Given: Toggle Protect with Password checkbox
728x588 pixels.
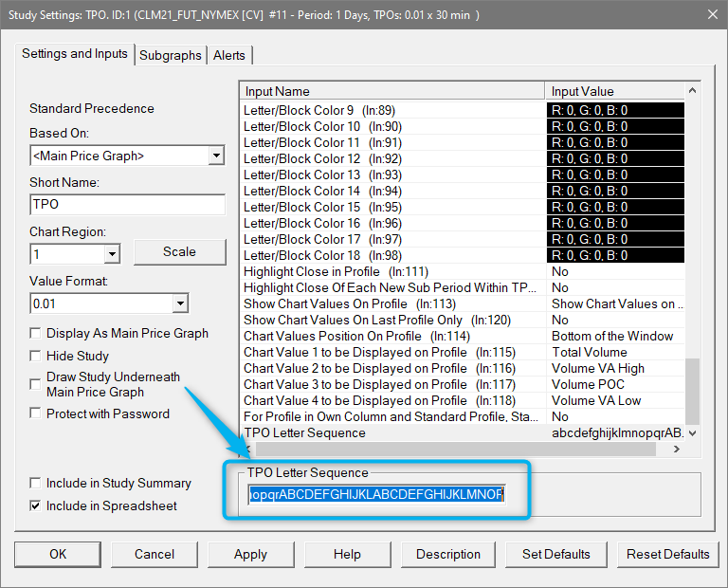Looking at the screenshot, I should coord(36,413).
